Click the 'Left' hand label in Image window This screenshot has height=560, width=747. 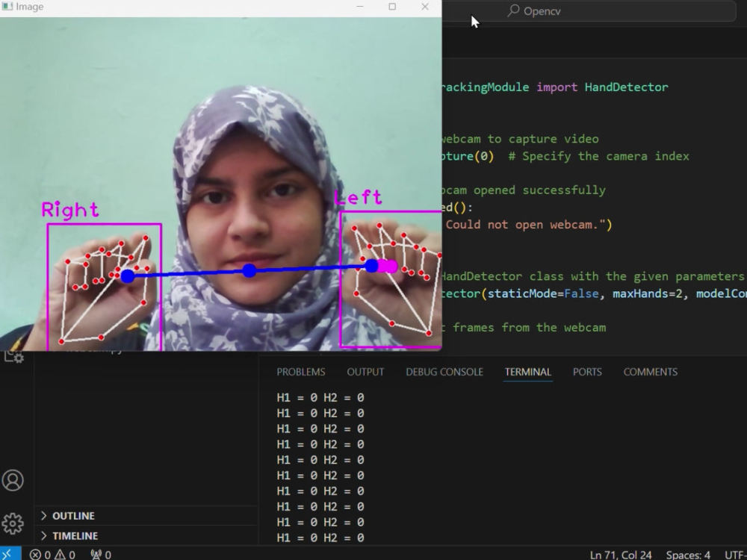pos(359,197)
